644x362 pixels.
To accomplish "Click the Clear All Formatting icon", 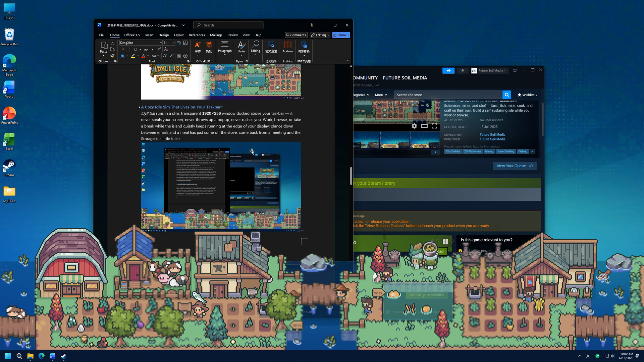I will (x=166, y=49).
